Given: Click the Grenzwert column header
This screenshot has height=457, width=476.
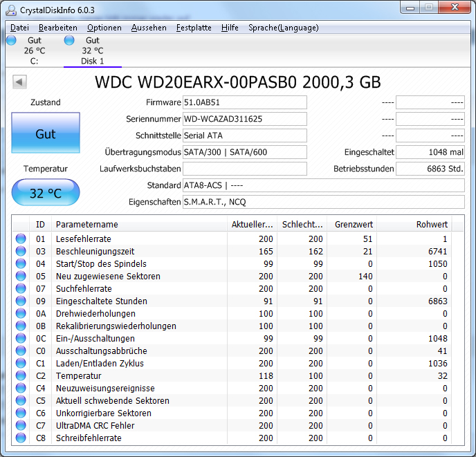Looking at the screenshot, I should point(352,224).
